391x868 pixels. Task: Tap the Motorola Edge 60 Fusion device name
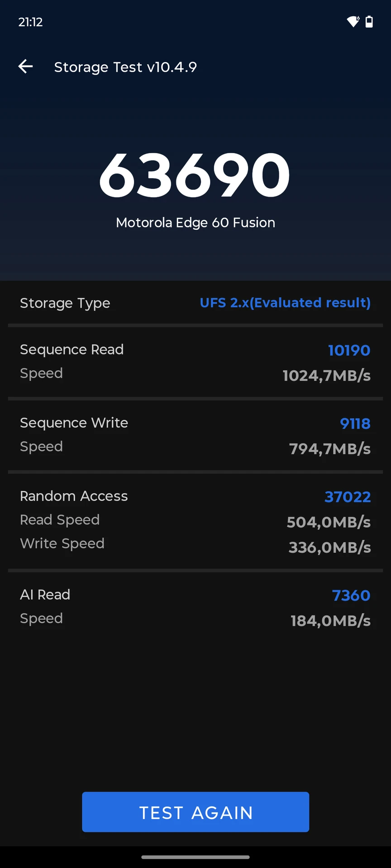[x=195, y=222]
